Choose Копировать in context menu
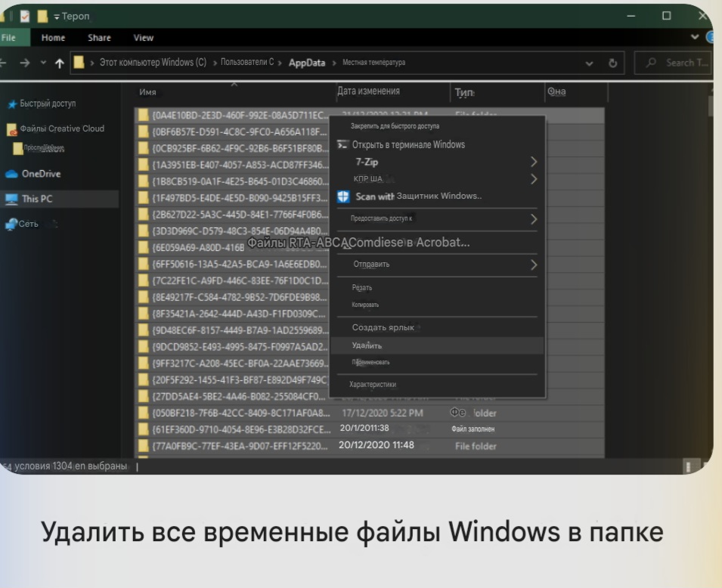 click(x=365, y=305)
